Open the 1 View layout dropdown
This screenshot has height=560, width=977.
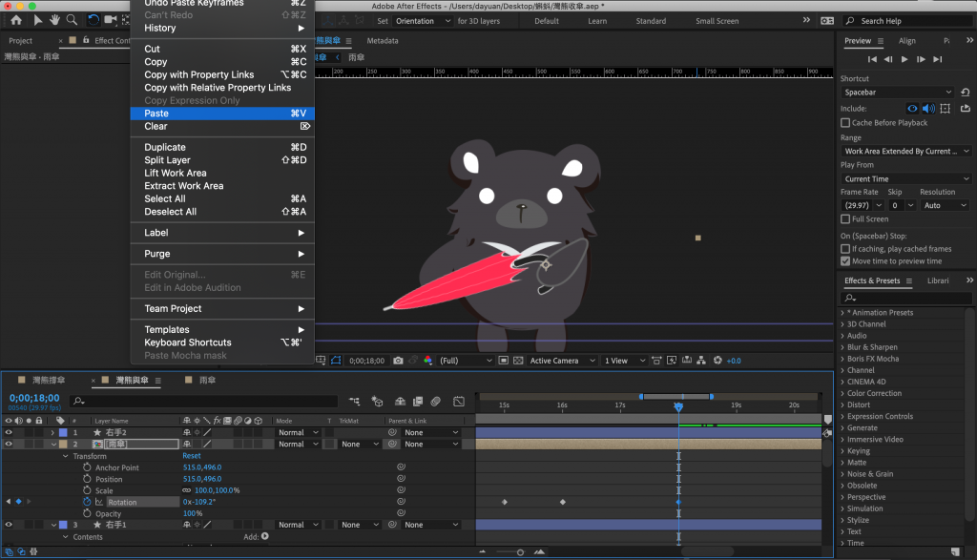624,361
